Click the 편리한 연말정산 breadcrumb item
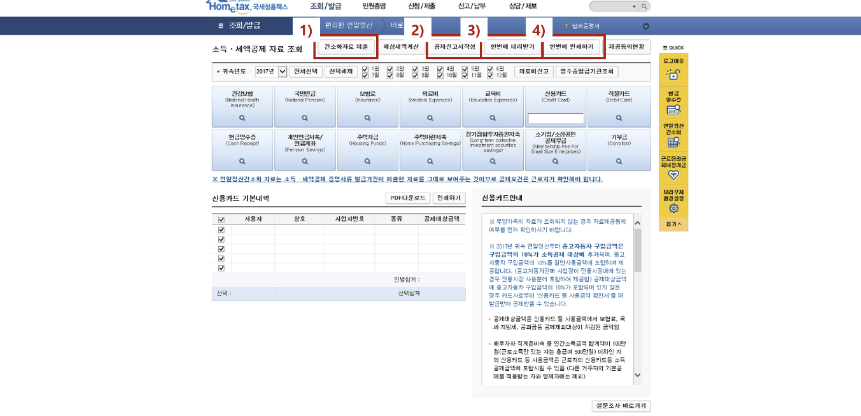Screen dimensions: 861x416 (348, 26)
